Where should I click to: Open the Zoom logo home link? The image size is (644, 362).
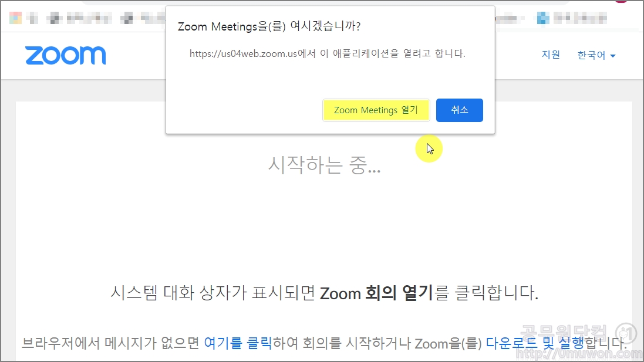pyautogui.click(x=66, y=55)
